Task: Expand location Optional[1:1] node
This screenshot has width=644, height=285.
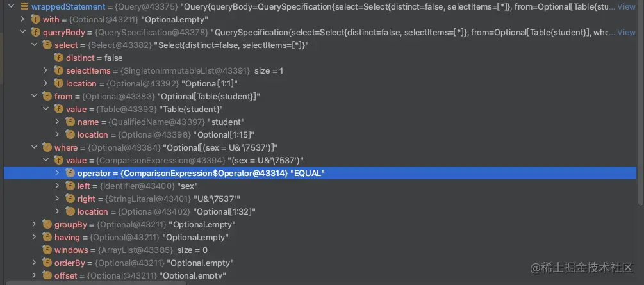Action: [46, 83]
